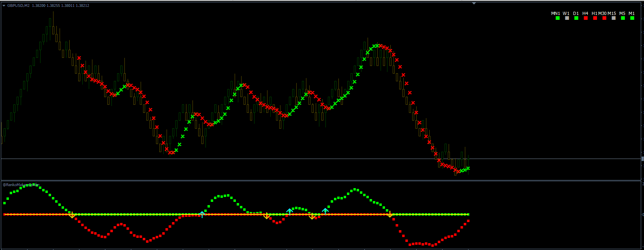Select the green M5 trend square
644x250 pixels.
[x=623, y=18]
